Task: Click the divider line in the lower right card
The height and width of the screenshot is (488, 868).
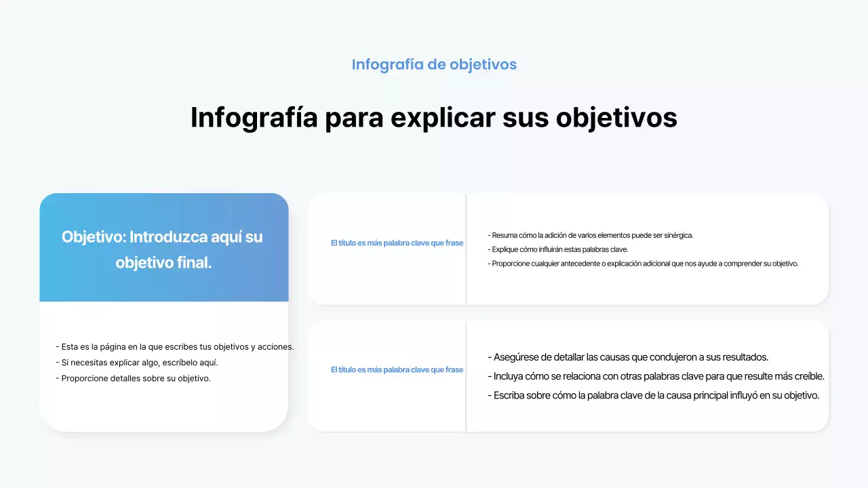Action: point(467,375)
